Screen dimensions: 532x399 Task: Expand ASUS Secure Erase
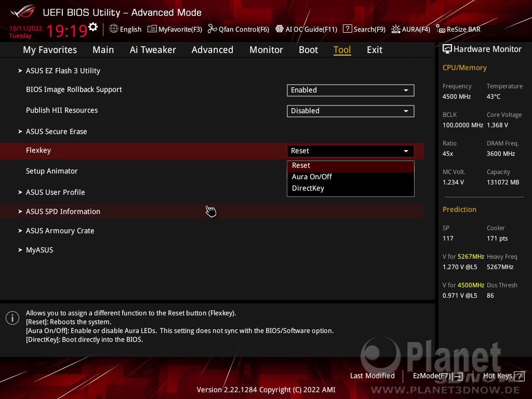52,131
